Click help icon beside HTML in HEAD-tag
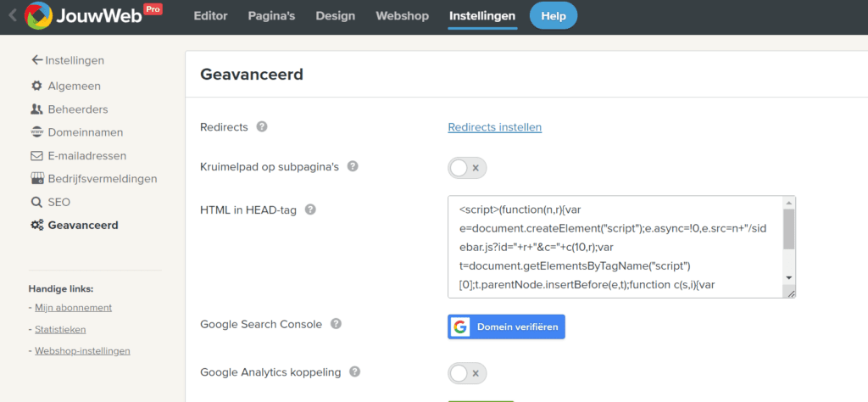Screen dimensions: 868x402 [x=310, y=209]
